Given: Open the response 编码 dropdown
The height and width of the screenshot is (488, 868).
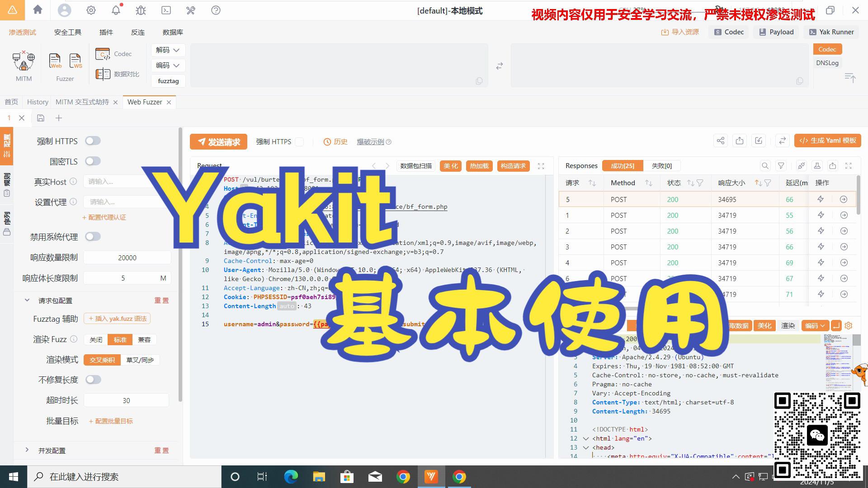Looking at the screenshot, I should coord(815,325).
